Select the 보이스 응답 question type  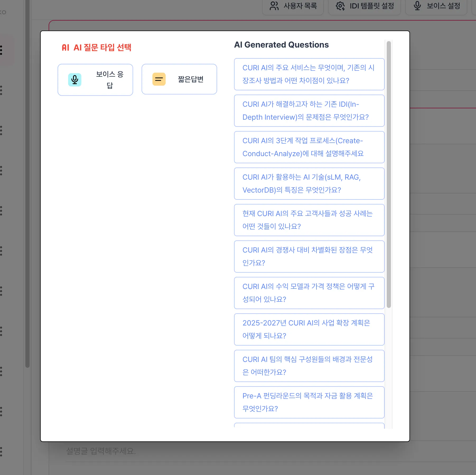coord(95,80)
